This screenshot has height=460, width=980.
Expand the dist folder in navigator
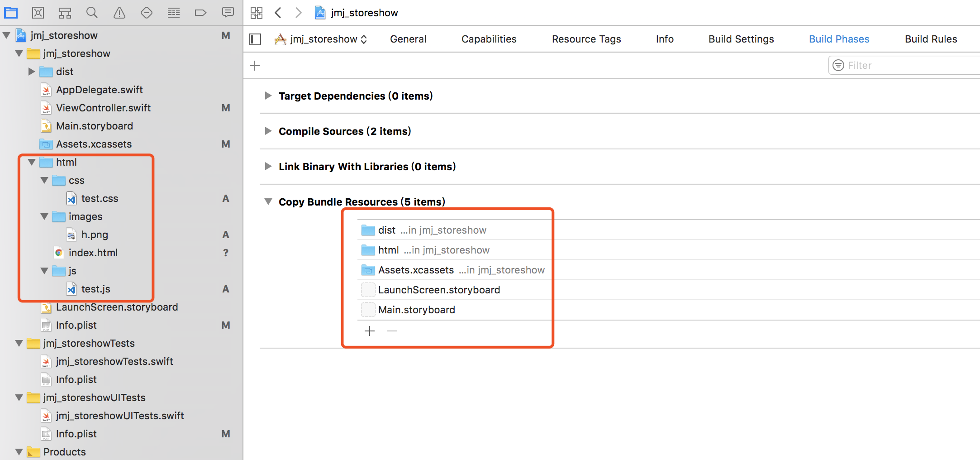32,72
